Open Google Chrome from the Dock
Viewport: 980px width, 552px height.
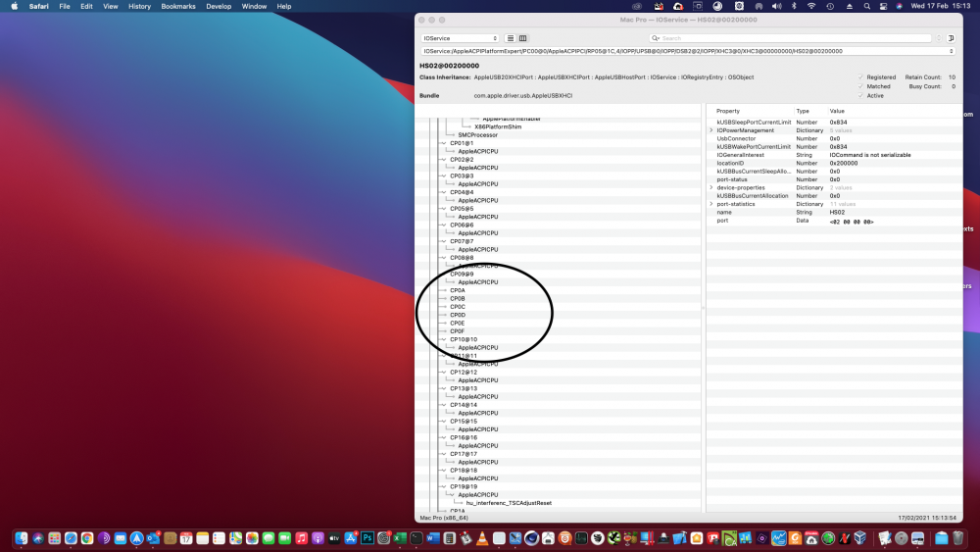[87, 538]
